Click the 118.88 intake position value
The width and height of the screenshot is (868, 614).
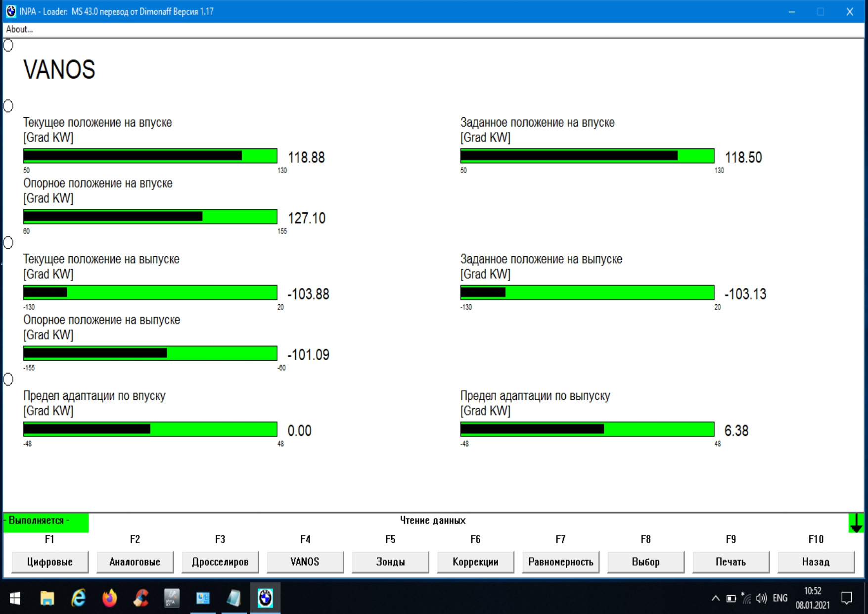(306, 157)
